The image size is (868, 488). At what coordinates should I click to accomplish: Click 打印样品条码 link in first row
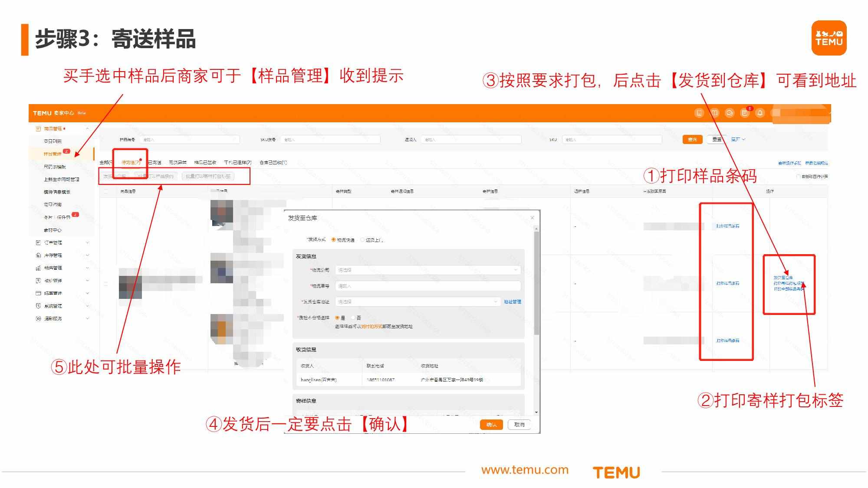[x=728, y=226]
